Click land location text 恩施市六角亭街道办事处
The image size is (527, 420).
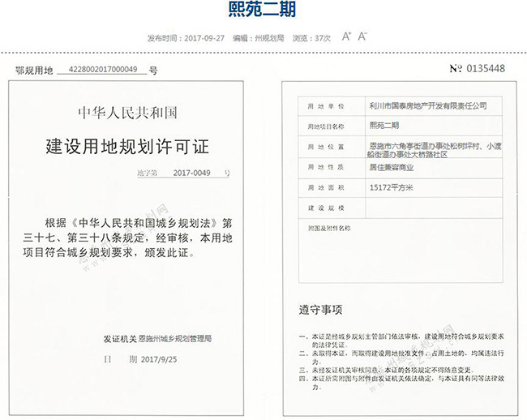coord(409,146)
